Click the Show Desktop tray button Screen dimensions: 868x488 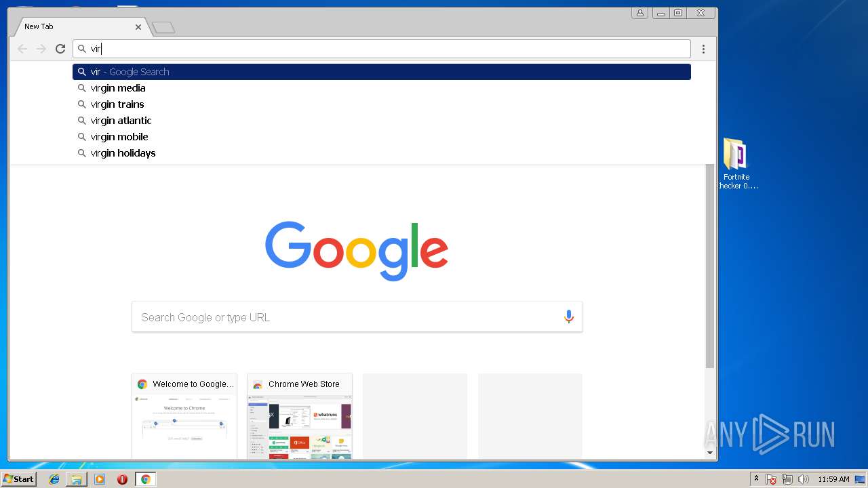coord(861,479)
